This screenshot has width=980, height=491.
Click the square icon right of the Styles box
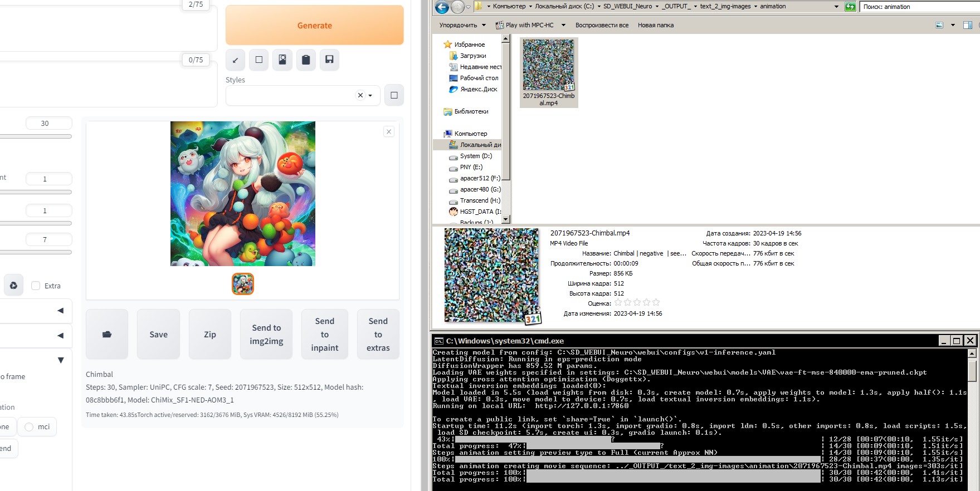pos(394,95)
